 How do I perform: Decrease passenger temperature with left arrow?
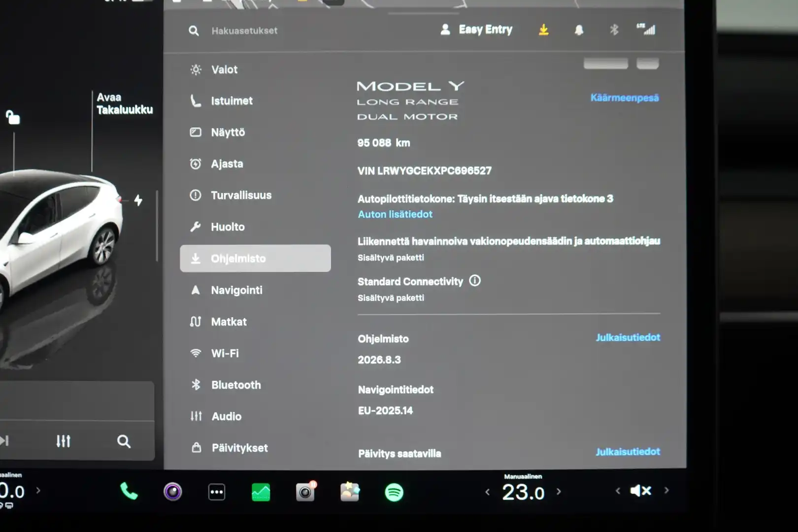487,492
